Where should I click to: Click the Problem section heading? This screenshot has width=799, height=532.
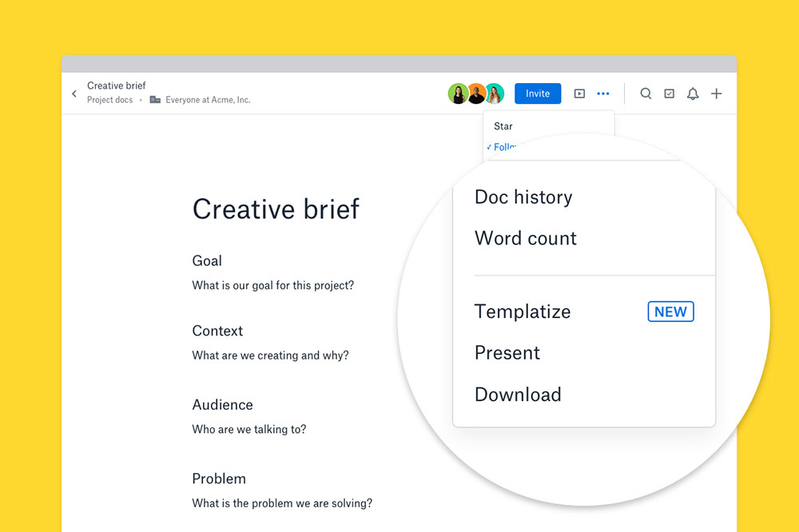tap(219, 479)
